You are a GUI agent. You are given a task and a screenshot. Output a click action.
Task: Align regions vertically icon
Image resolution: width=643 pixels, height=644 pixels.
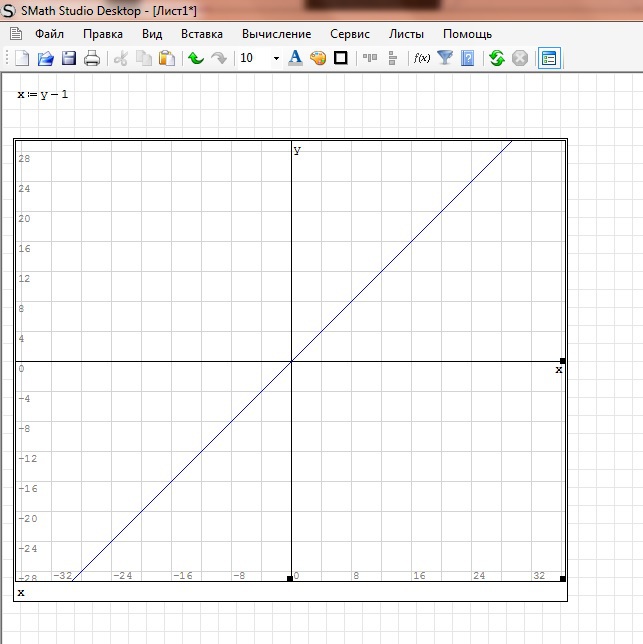(393, 58)
